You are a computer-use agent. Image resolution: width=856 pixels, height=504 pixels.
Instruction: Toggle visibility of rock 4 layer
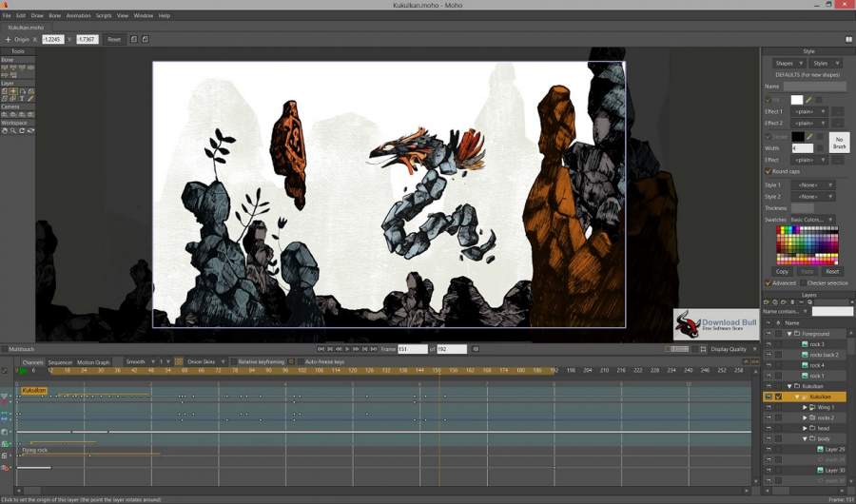pos(768,365)
